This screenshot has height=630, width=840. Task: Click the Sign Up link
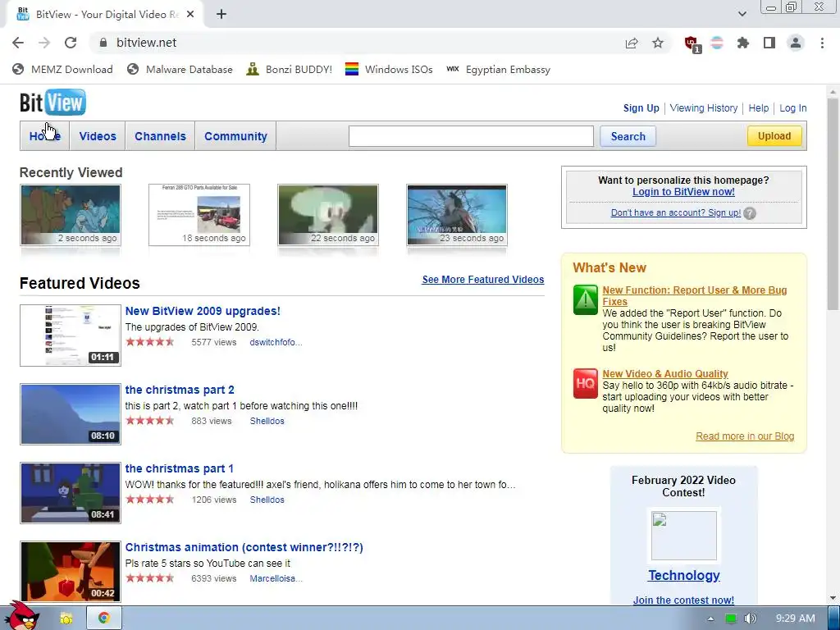[x=641, y=107]
